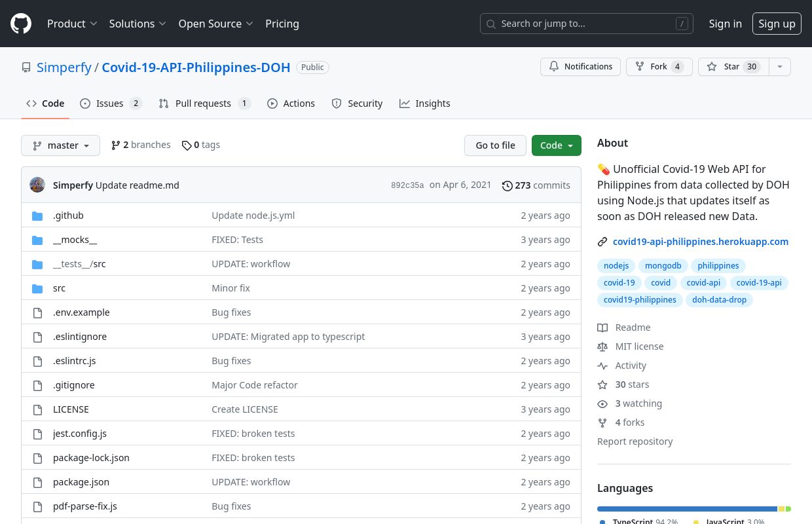812x524 pixels.
Task: Click the TypeScript segment of the languages bar
Action: pyautogui.click(x=687, y=509)
